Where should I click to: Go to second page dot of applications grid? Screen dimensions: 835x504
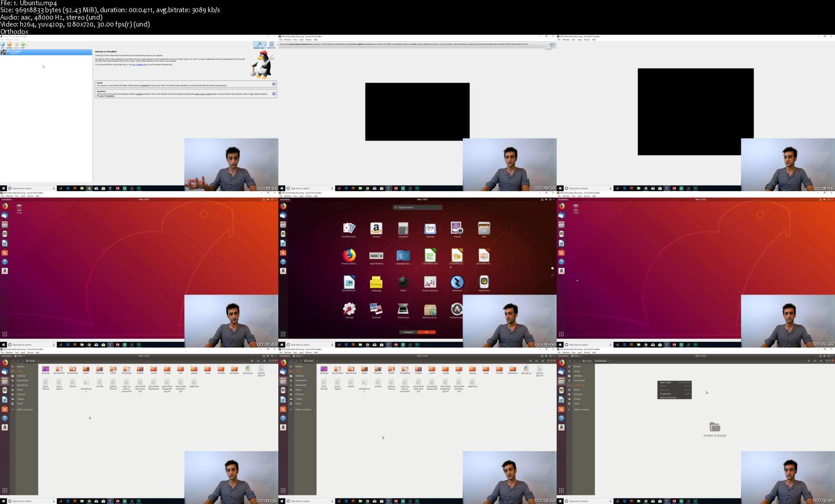click(x=552, y=275)
